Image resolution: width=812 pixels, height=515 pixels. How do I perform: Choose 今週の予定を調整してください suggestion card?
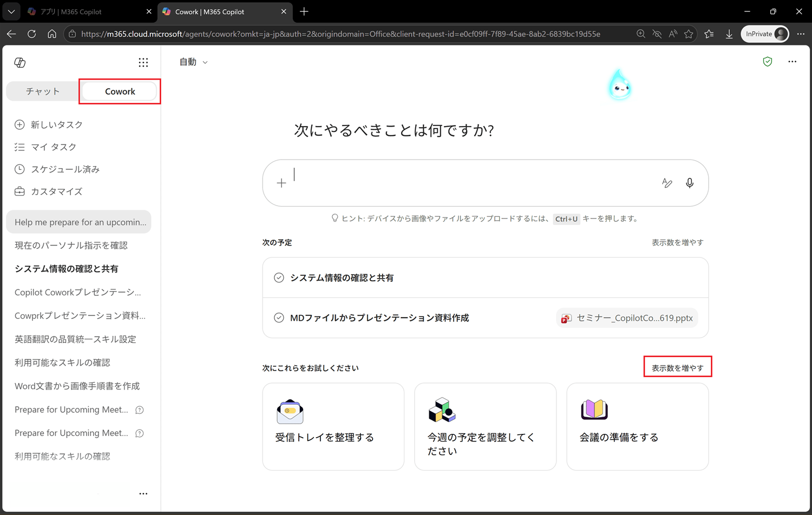pos(486,427)
